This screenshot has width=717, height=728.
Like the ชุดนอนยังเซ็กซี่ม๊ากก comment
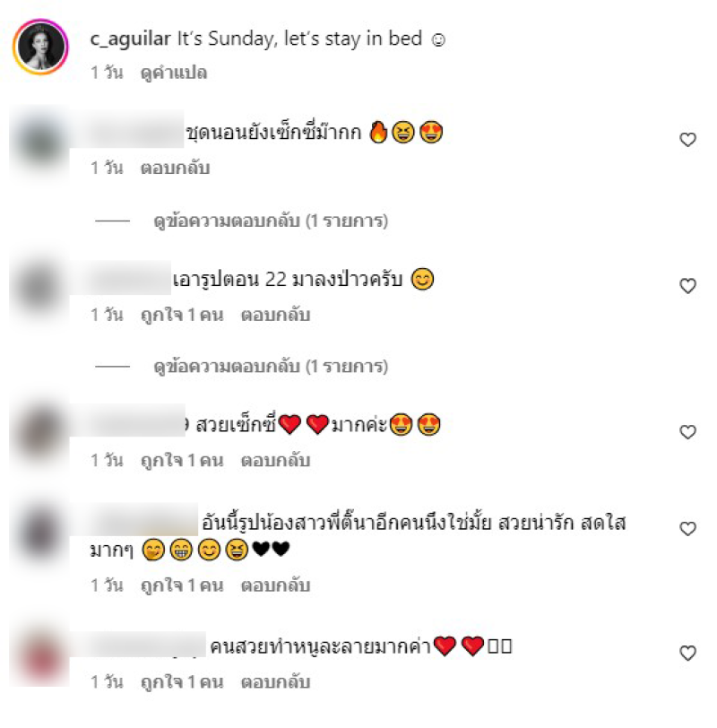(x=687, y=139)
